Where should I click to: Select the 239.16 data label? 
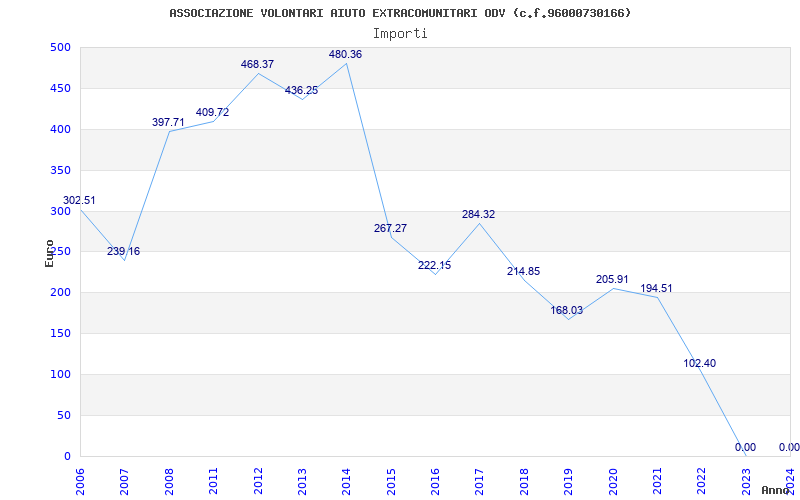(123, 251)
